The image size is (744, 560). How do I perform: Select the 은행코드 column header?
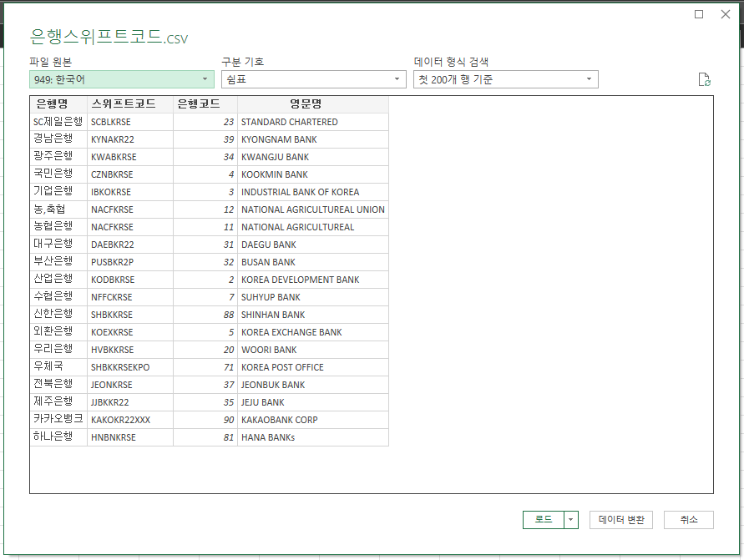[205, 103]
